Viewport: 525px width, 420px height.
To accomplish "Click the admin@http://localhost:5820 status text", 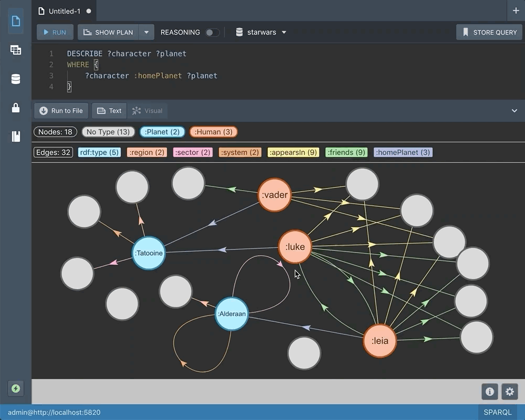I will tap(54, 412).
